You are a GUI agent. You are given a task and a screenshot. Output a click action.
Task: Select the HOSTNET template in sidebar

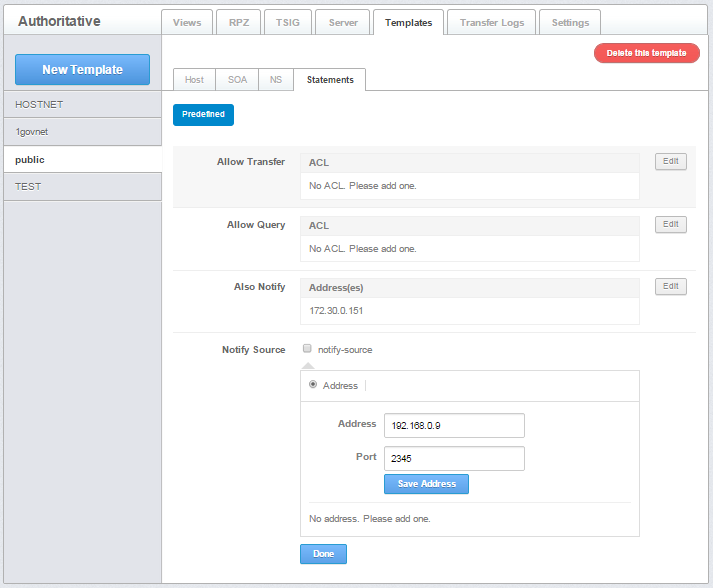81,104
